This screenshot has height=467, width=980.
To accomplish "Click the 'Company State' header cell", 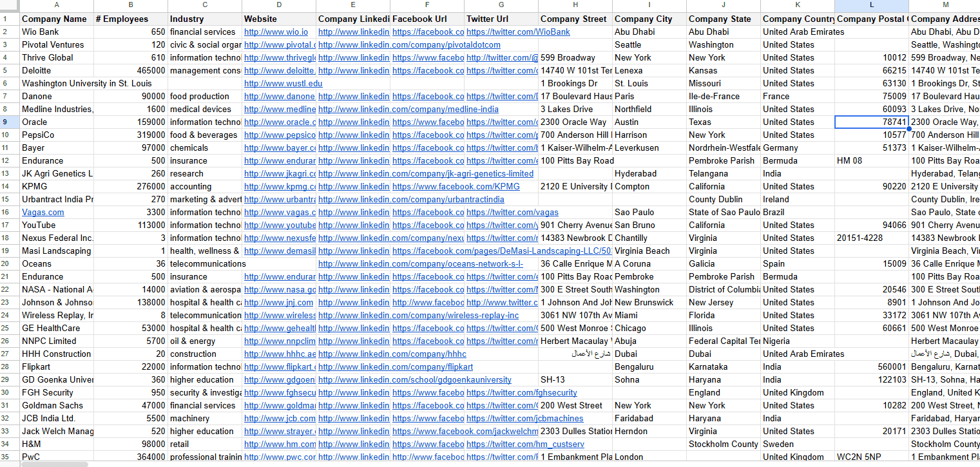I will pyautogui.click(x=724, y=19).
